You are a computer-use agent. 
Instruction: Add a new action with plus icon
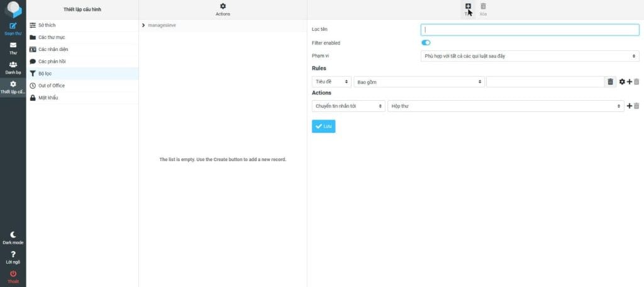629,106
